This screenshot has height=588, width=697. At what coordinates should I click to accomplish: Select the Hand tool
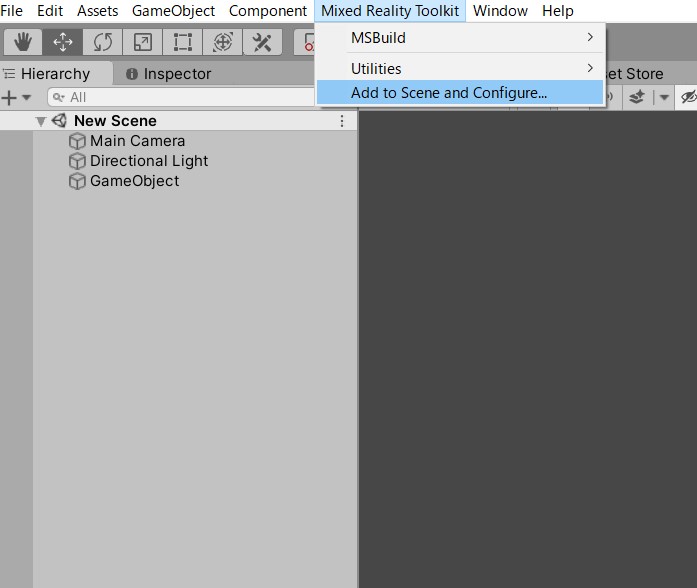coord(23,42)
